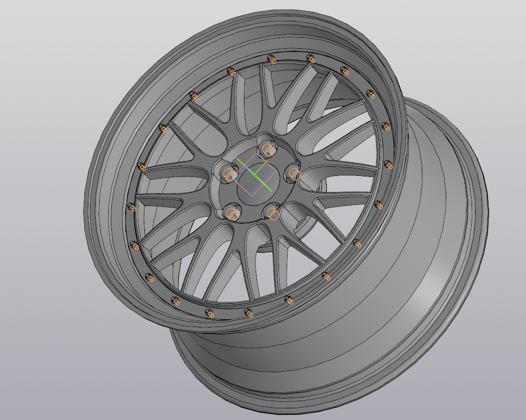Click the topmost lug nut on the hub
526x420 pixels.
point(267,149)
